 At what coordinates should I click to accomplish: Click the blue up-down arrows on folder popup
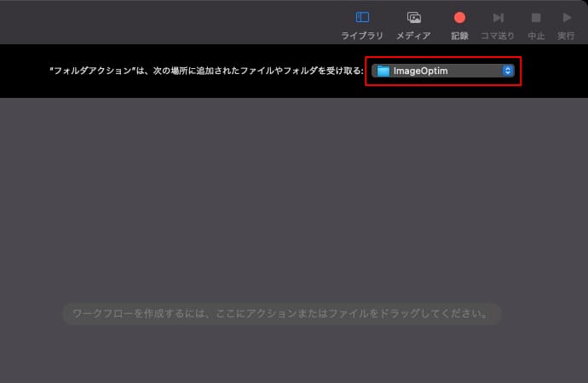(x=508, y=71)
